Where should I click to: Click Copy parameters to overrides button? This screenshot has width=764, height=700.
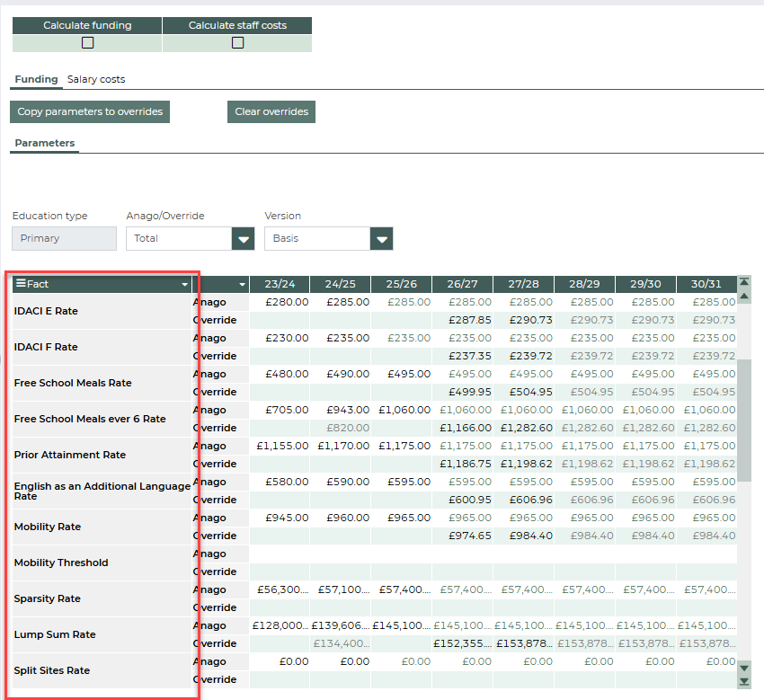click(x=90, y=112)
